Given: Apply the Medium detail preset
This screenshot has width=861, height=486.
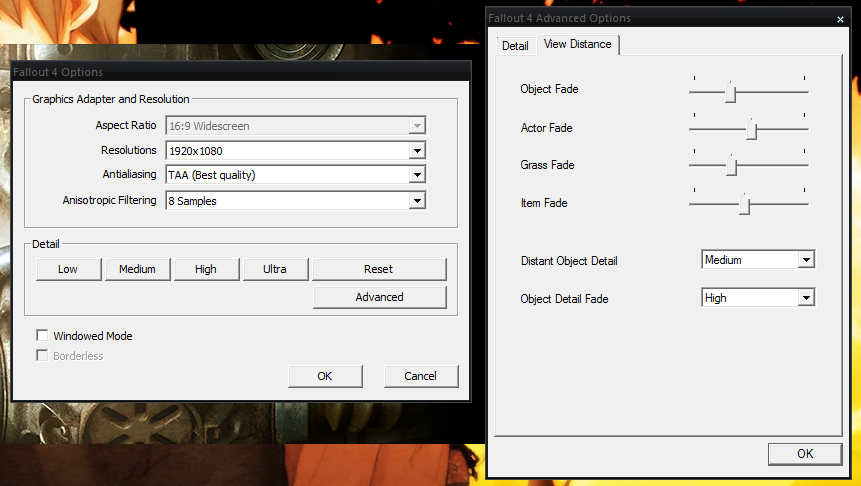Looking at the screenshot, I should pyautogui.click(x=137, y=269).
